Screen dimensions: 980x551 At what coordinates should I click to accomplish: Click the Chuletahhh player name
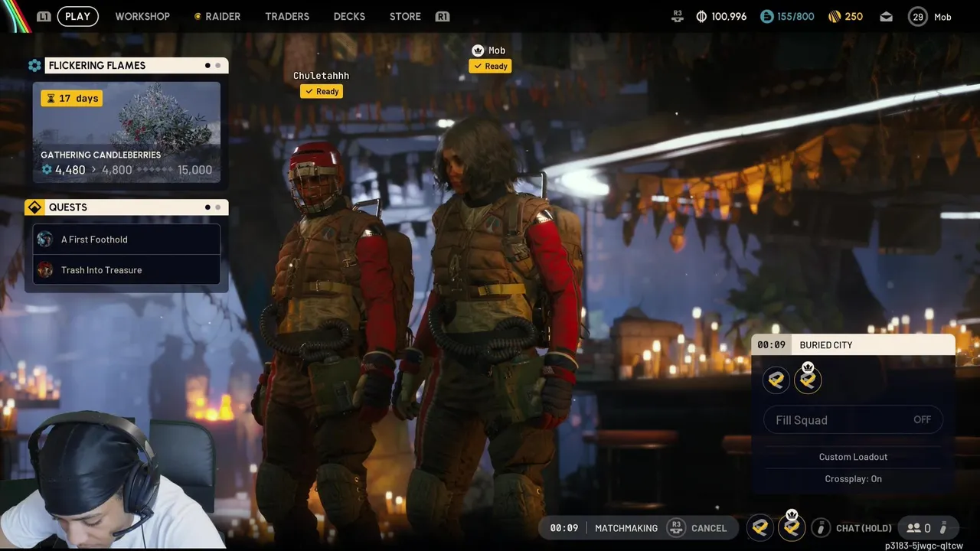(x=321, y=76)
